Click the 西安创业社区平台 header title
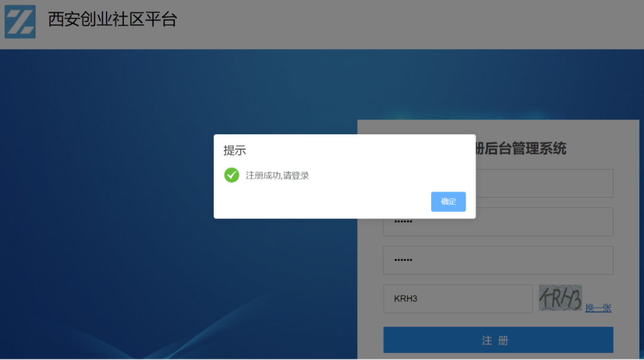This screenshot has width=644, height=360. [x=112, y=20]
